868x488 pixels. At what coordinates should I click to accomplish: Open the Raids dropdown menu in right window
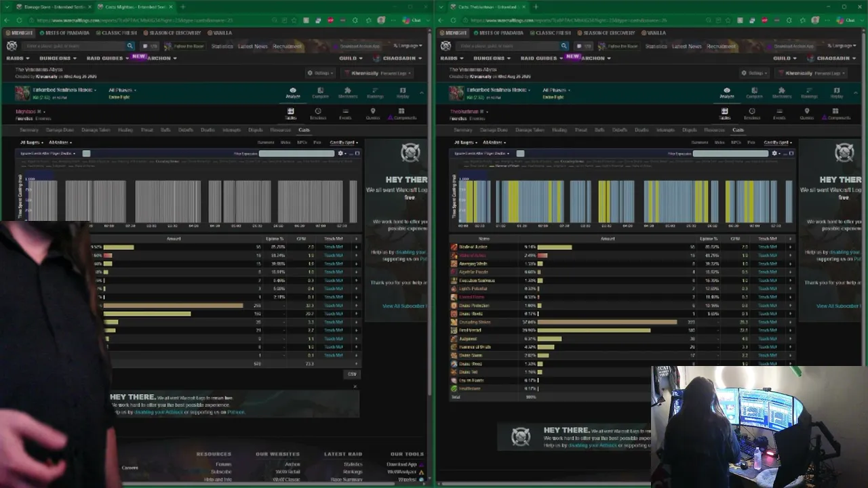click(452, 58)
